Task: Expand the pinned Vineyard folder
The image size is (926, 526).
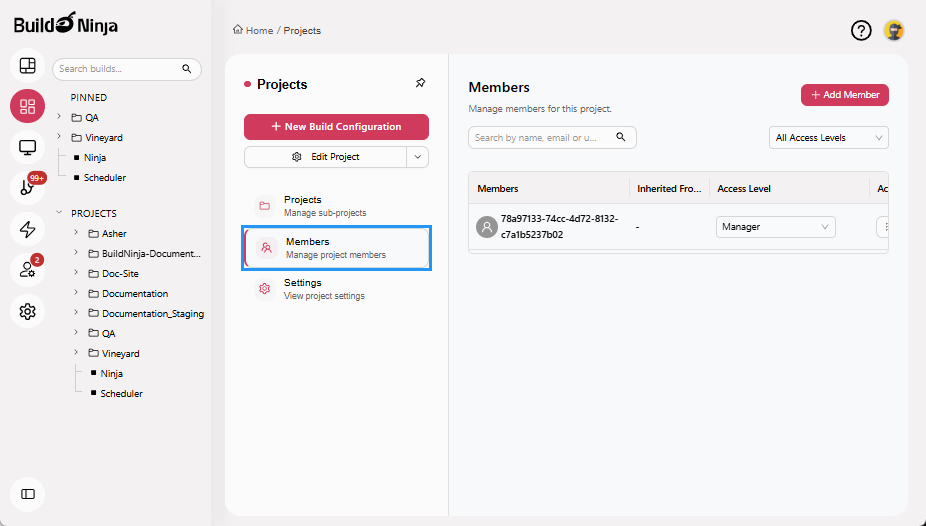Action: pos(59,137)
